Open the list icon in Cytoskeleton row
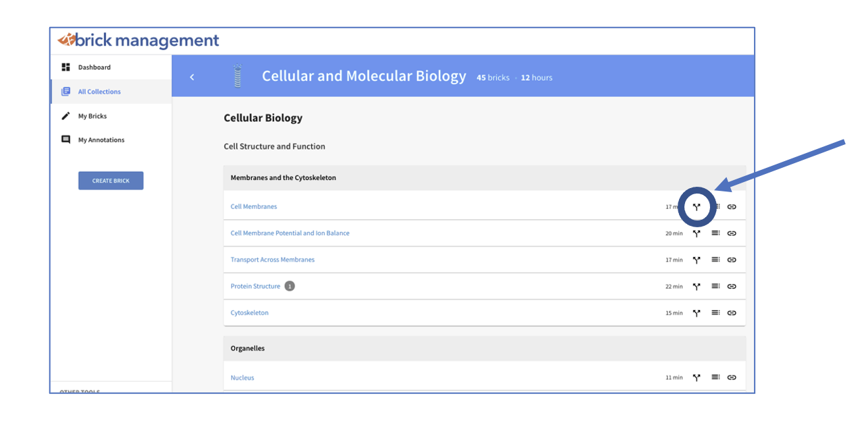This screenshot has width=868, height=445. [715, 313]
